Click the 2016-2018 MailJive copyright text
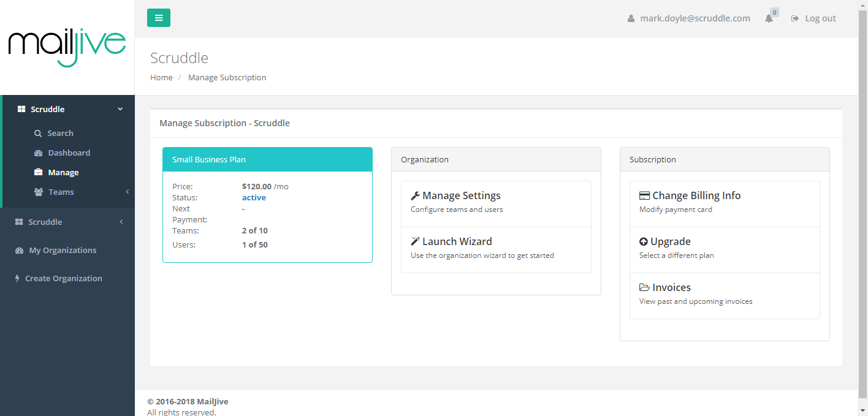868x416 pixels. point(188,402)
